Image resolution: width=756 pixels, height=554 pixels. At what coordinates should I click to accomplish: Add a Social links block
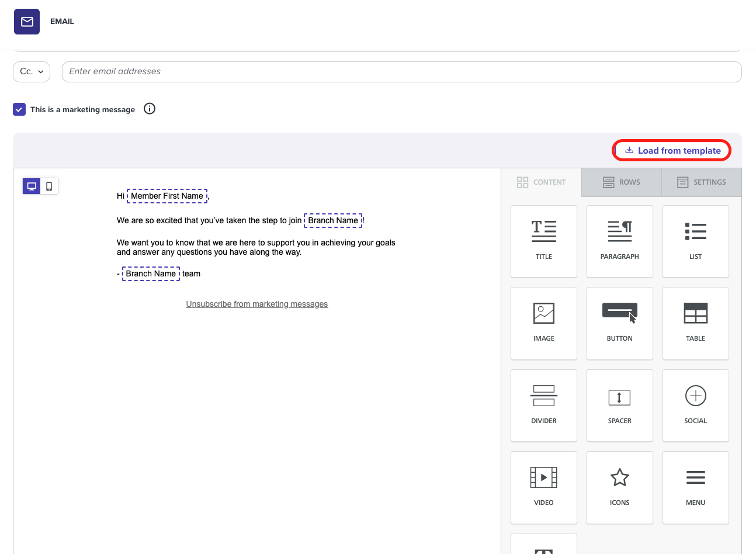click(695, 405)
